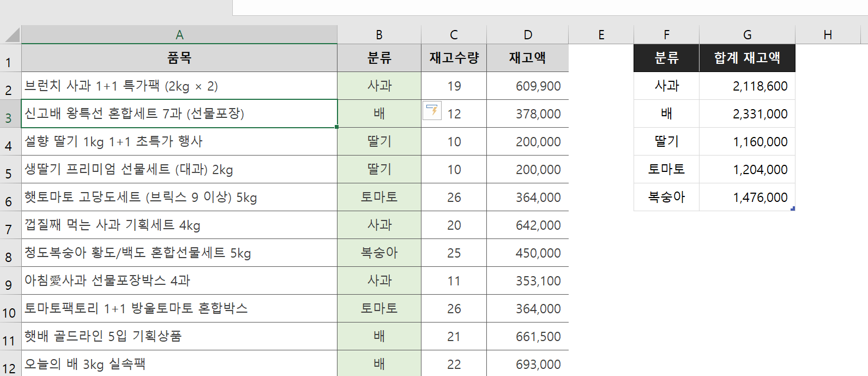Viewport: 868px width, 376px height.
Task: Select cell 신고배 왕특선 혼합세트 7과
Action: 179,114
